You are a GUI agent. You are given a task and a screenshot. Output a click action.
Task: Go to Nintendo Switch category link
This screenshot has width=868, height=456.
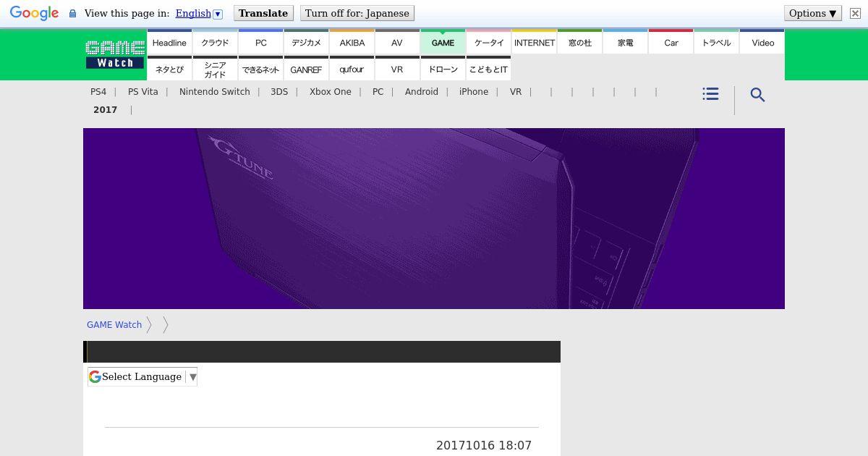pyautogui.click(x=215, y=92)
